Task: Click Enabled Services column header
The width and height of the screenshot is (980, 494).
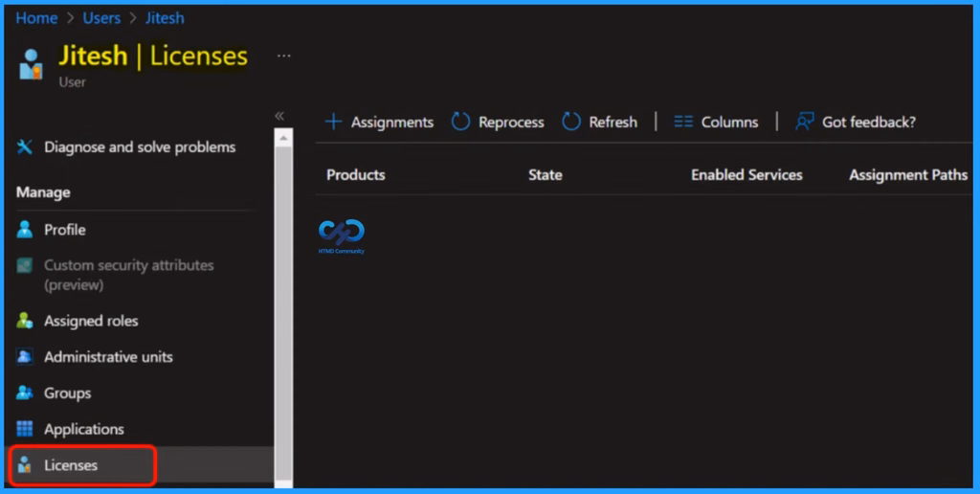Action: [746, 175]
